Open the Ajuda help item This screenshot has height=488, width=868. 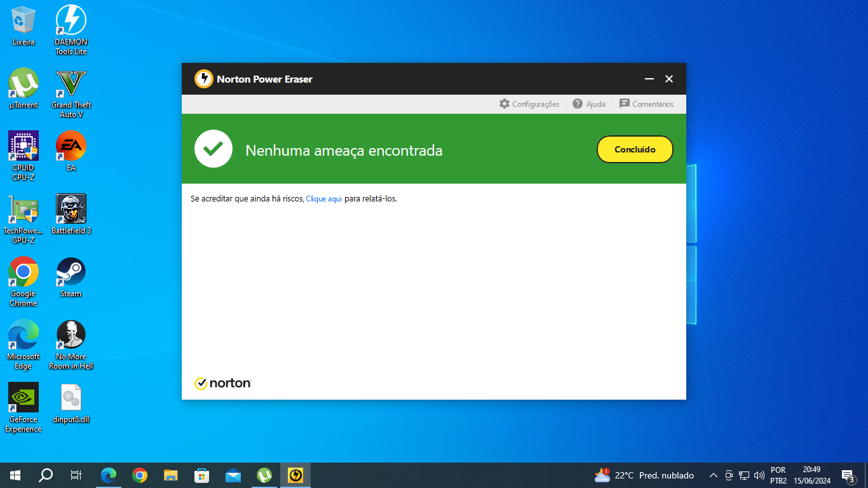pos(588,104)
